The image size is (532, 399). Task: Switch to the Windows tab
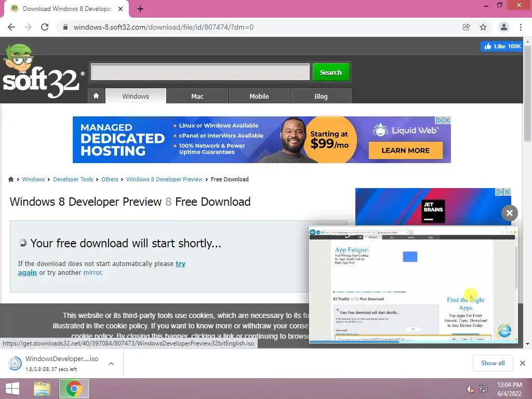136,96
